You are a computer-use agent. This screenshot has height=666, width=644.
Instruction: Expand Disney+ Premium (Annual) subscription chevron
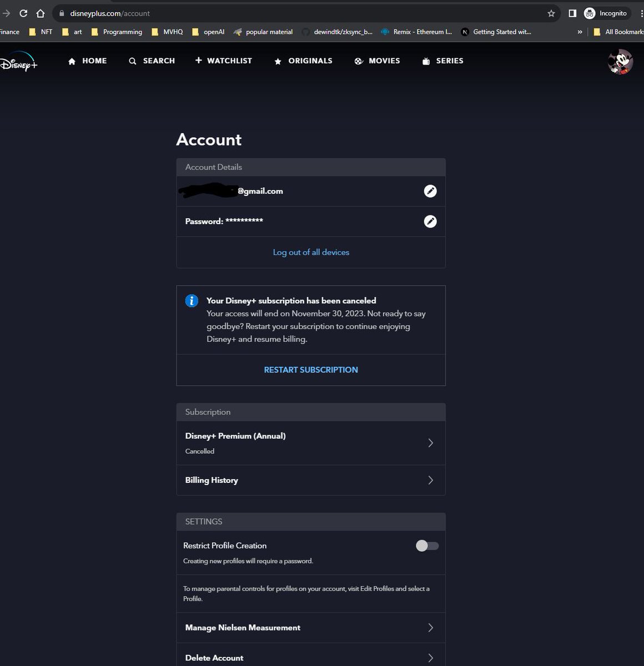[x=430, y=443]
